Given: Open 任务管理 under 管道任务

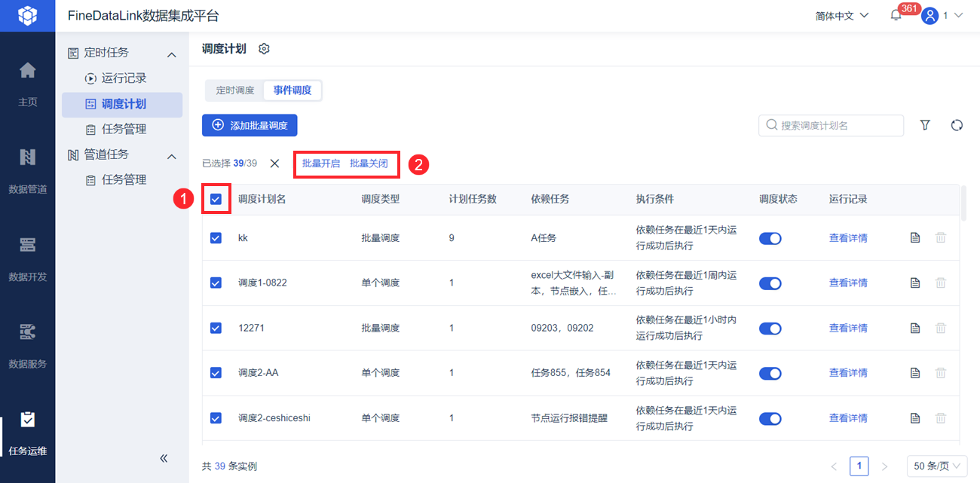Looking at the screenshot, I should click(x=122, y=180).
